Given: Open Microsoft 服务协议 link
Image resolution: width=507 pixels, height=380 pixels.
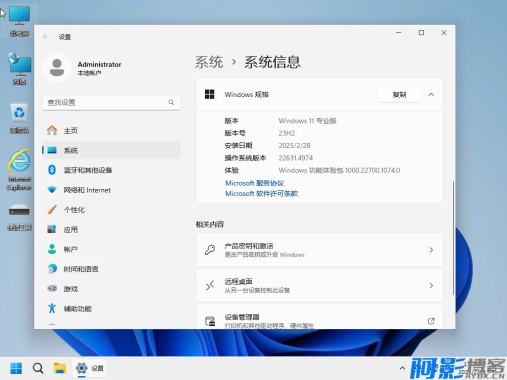Looking at the screenshot, I should (255, 183).
